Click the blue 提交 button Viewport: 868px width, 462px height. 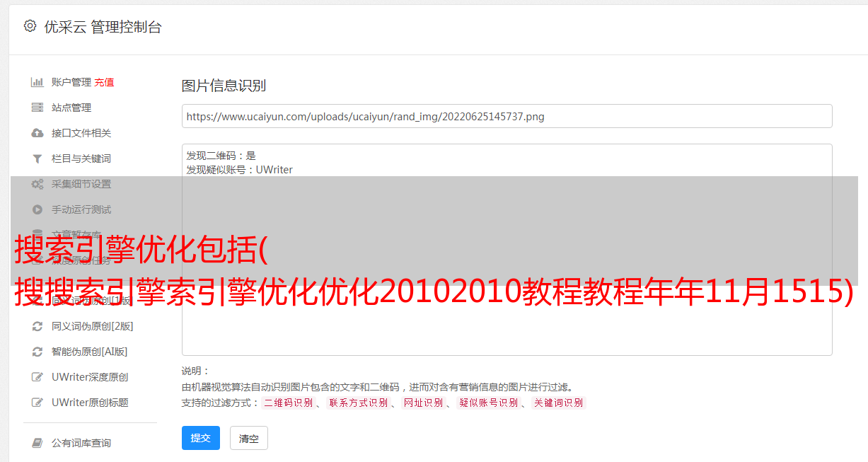[201, 438]
